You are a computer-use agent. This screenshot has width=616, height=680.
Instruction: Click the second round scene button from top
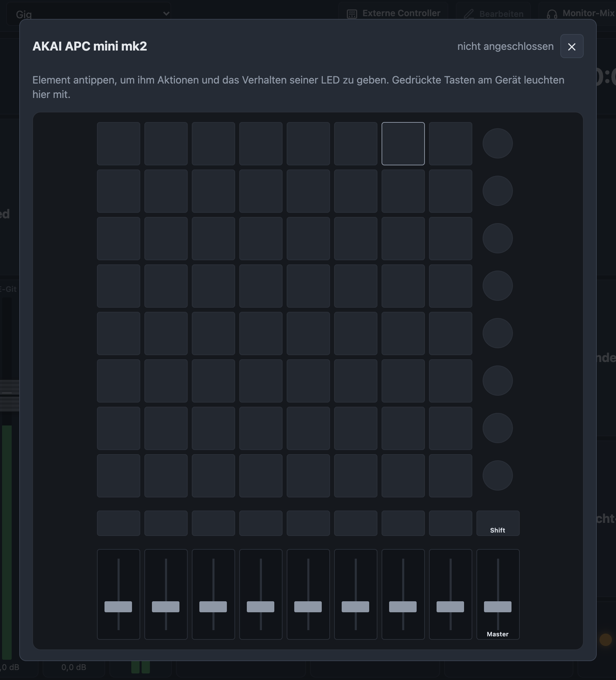(498, 191)
